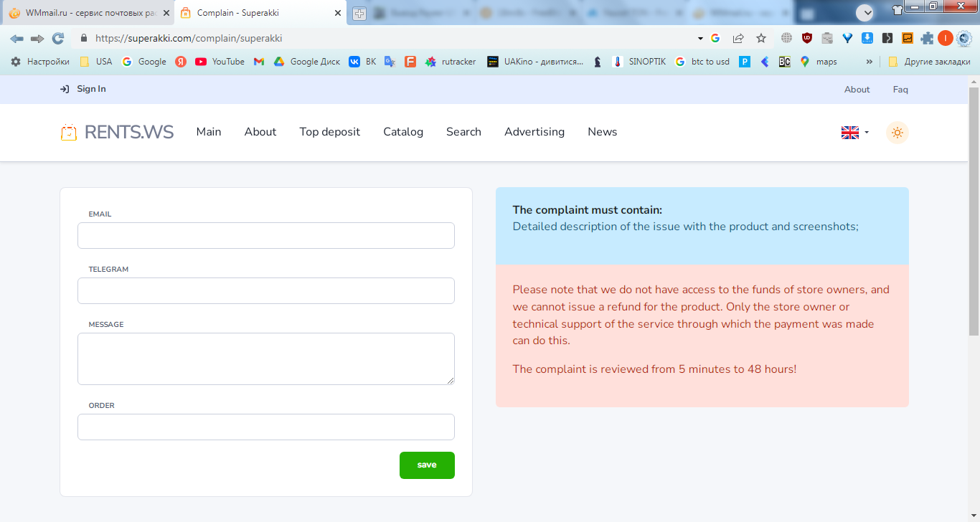Click the blue funnel extension icon

pyautogui.click(x=847, y=38)
